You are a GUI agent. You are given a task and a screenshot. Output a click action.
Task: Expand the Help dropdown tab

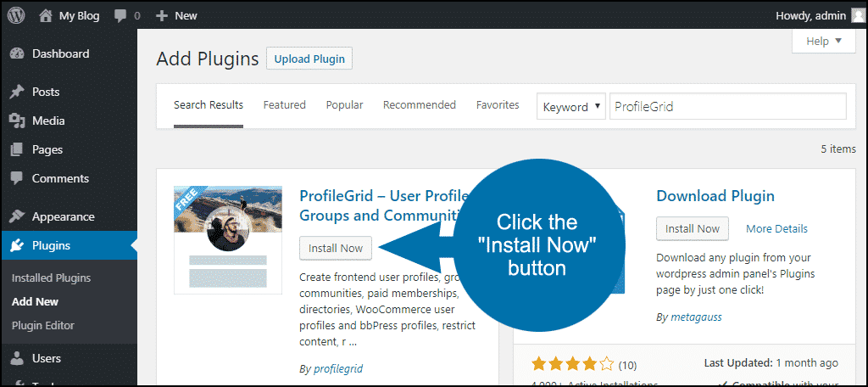[x=823, y=41]
